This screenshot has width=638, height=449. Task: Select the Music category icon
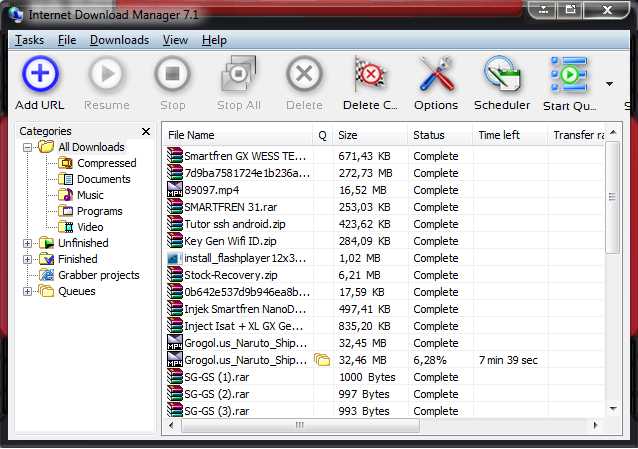click(x=66, y=195)
